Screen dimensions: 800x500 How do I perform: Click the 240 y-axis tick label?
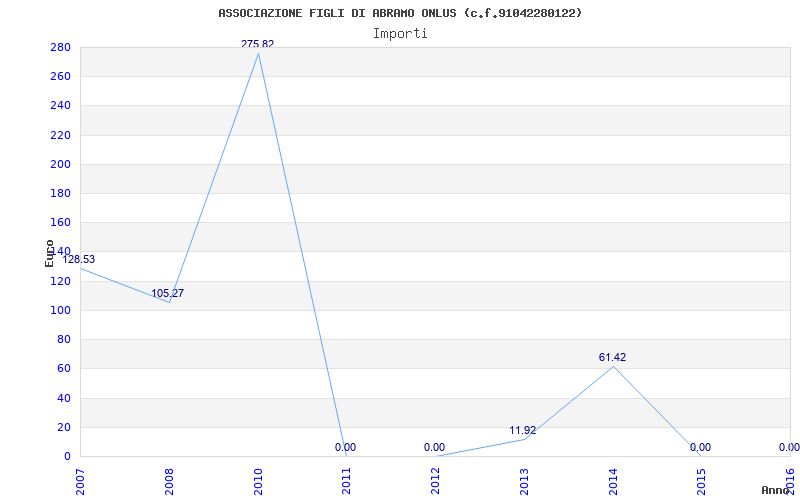(60, 106)
